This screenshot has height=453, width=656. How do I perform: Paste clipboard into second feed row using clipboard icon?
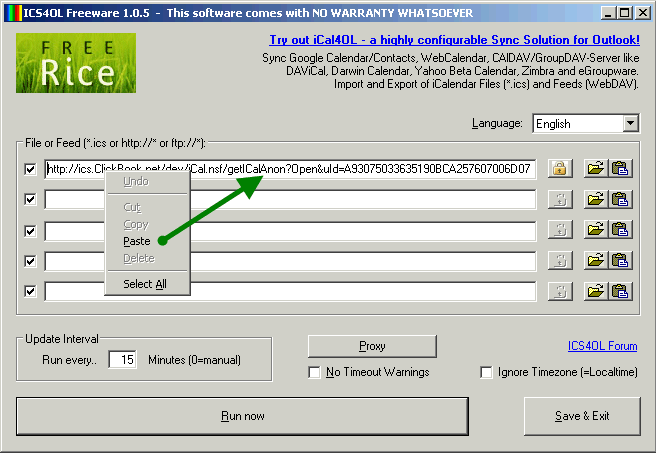[620, 200]
